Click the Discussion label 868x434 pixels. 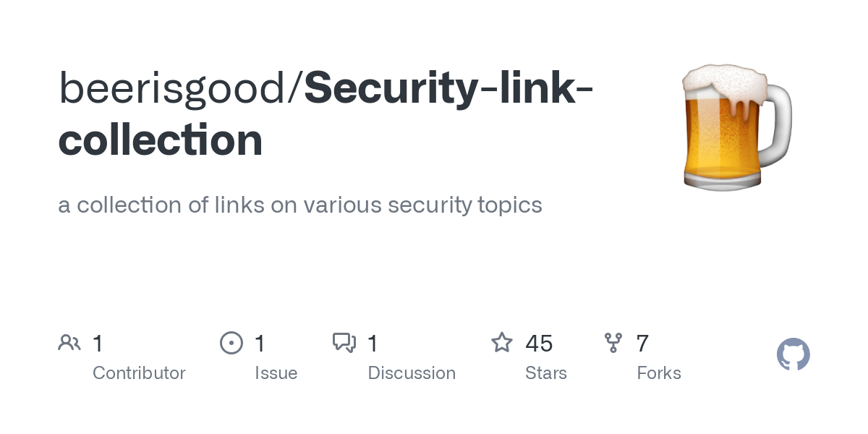pyautogui.click(x=412, y=373)
